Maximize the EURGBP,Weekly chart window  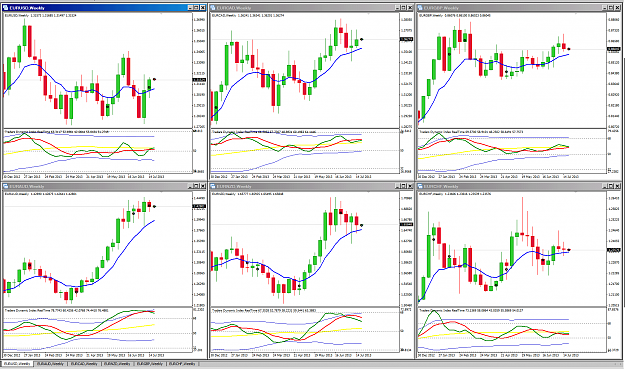point(611,8)
